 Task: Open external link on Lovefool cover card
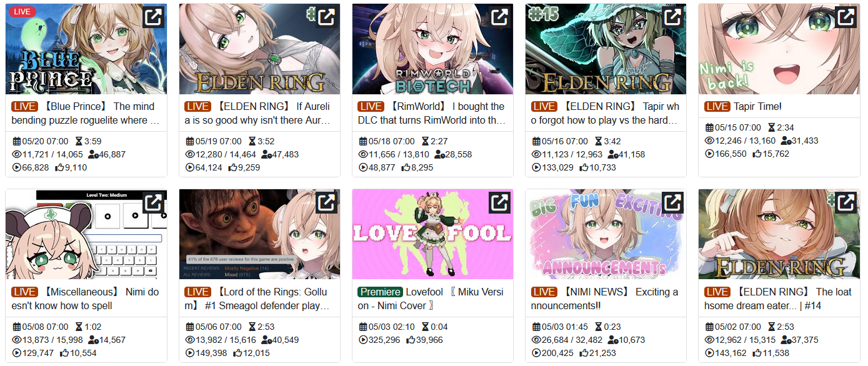500,202
